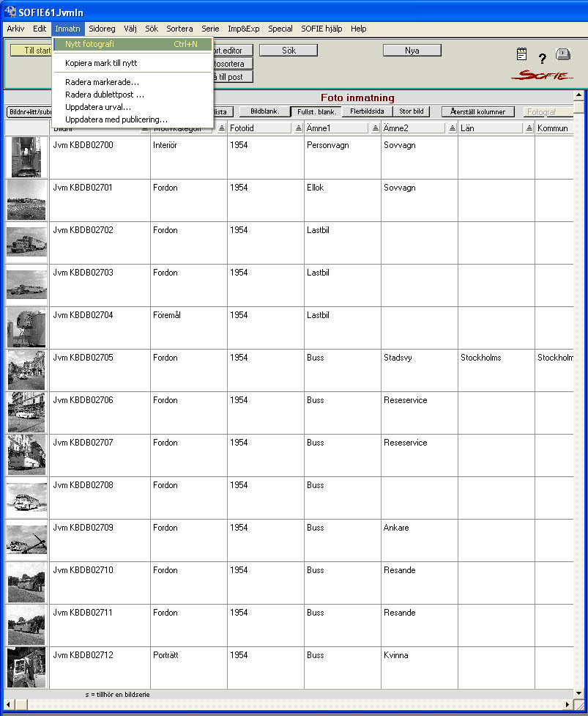Select Radera dublettpost ... menu entry
The image size is (588, 716).
(x=133, y=95)
